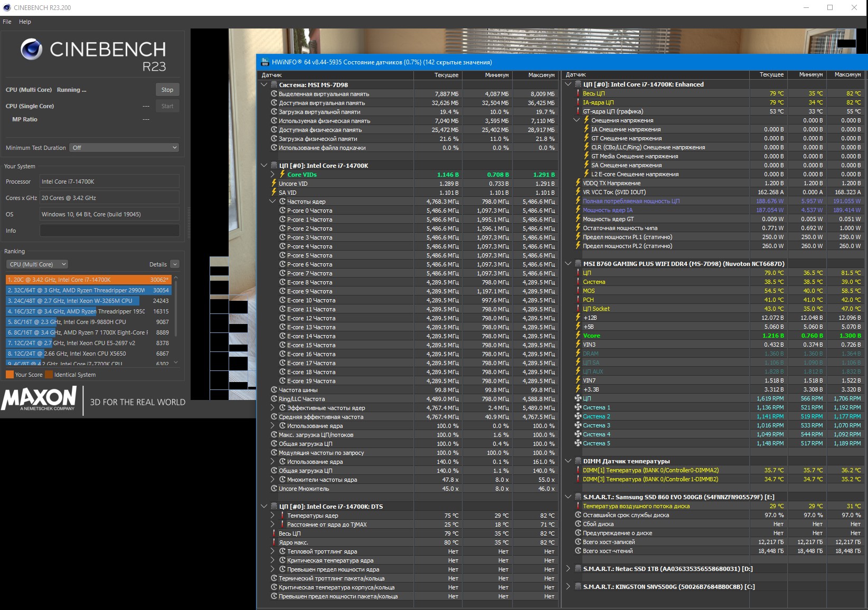This screenshot has width=868, height=610.
Task: Expand the S.M.A.R.T.: Netac SSD 1TB group
Action: [x=568, y=568]
